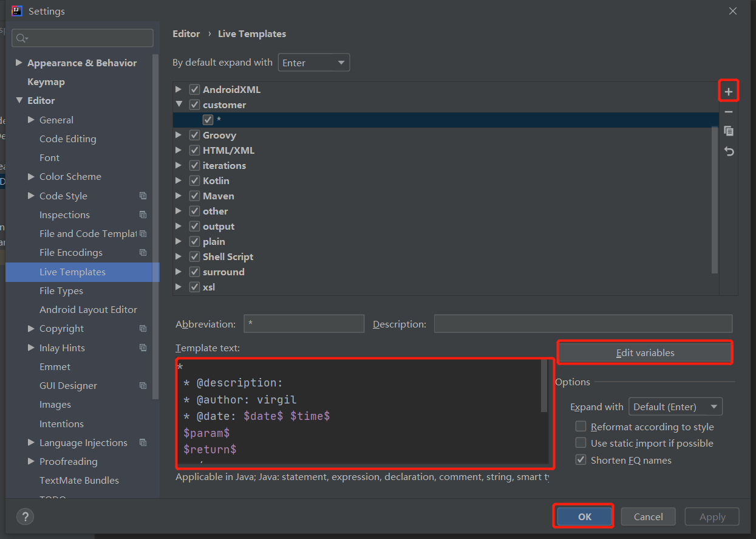The image size is (756, 539).
Task: Open the 'By default expand with' dropdown
Action: [313, 62]
